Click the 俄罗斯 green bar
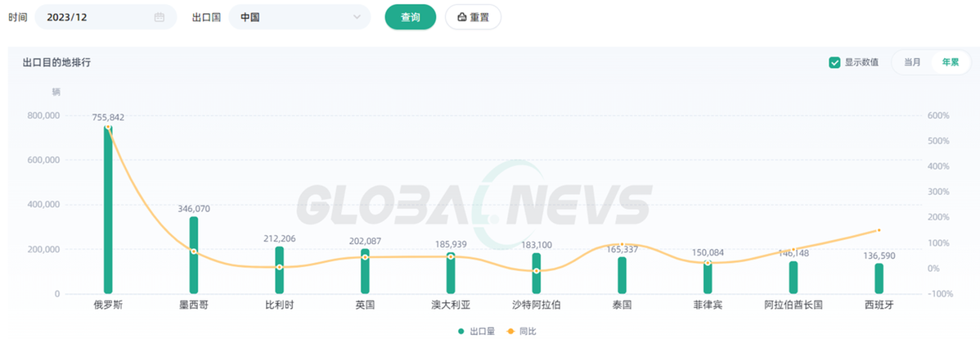The width and height of the screenshot is (980, 344). pos(108,210)
